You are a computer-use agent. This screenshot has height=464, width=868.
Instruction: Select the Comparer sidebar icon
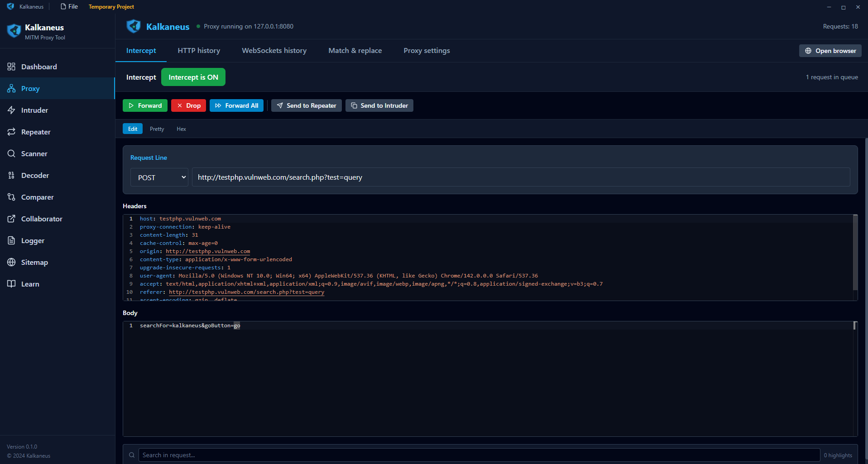[x=37, y=197]
